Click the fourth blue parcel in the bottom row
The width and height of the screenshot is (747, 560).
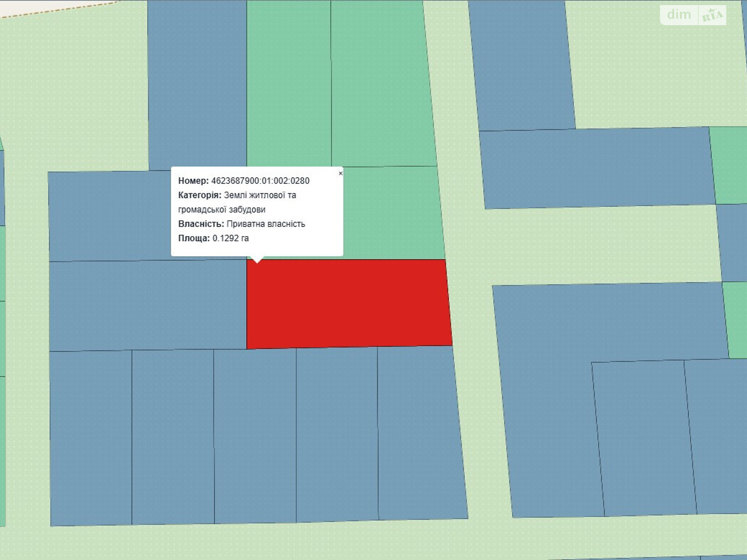(337, 434)
